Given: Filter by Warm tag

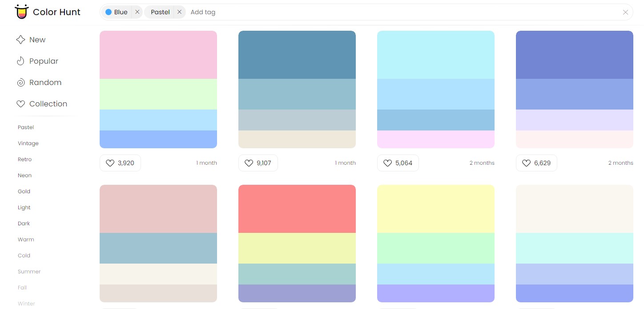Looking at the screenshot, I should [26, 240].
